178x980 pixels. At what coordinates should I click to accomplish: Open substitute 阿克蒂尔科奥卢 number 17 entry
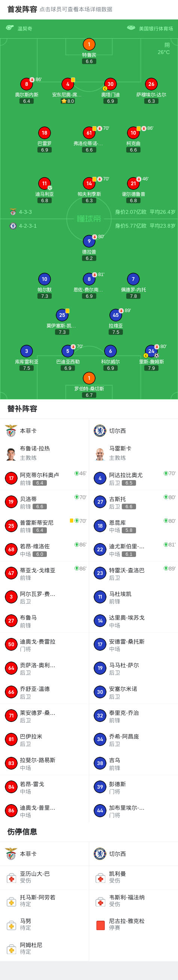(x=45, y=478)
